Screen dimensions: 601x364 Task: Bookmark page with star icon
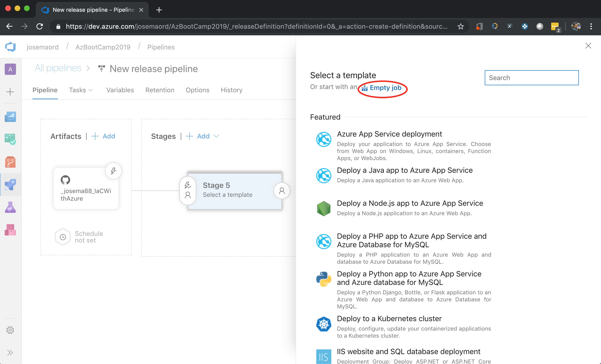click(461, 26)
